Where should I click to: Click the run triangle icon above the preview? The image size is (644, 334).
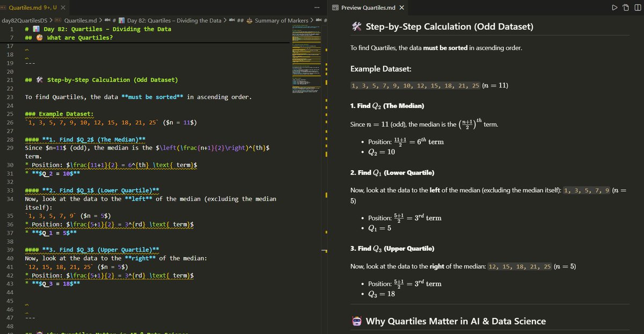614,8
